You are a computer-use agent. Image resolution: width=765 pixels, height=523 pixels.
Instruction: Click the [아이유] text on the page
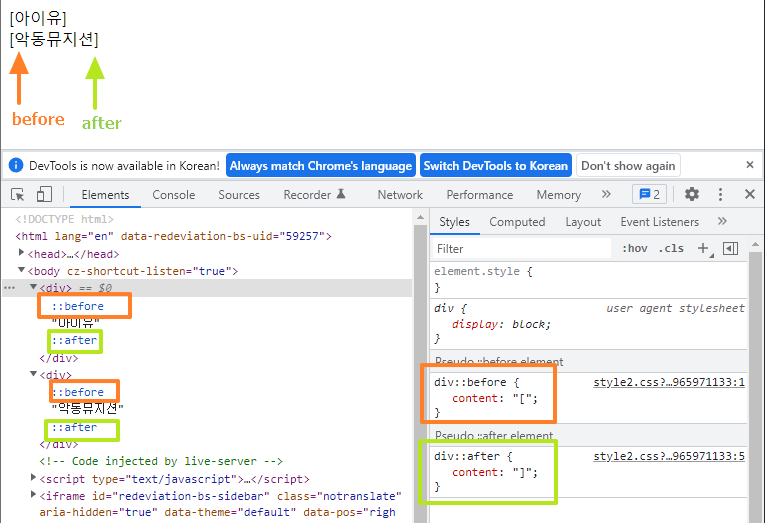pyautogui.click(x=38, y=18)
